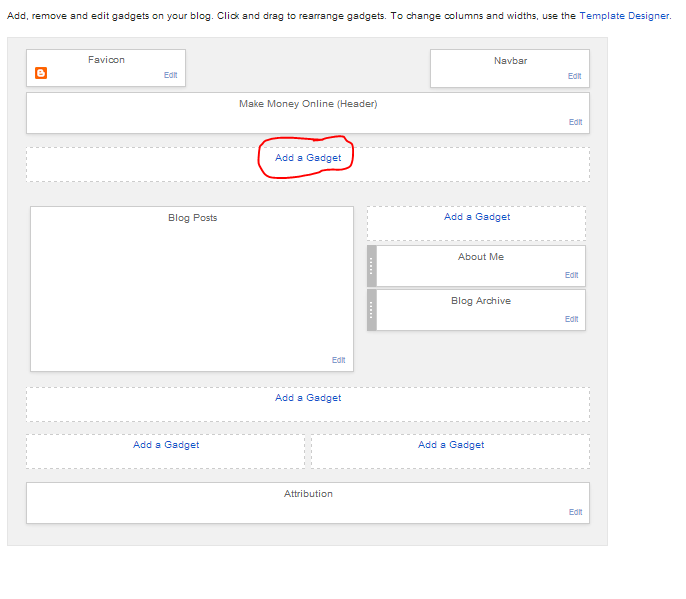Add a gadget in bottom-left footer column
This screenshot has height=599, width=686.
point(166,445)
